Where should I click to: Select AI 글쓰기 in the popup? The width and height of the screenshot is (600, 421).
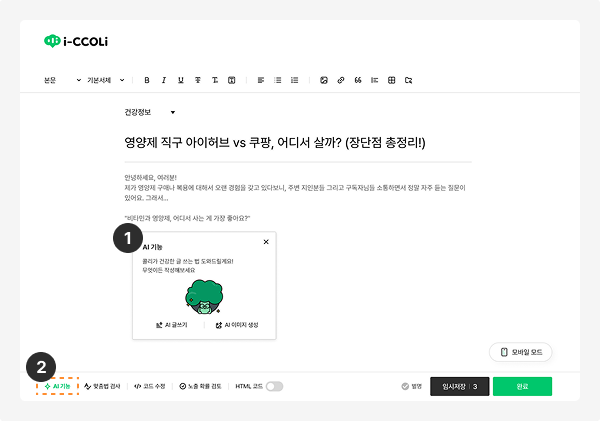pyautogui.click(x=171, y=325)
